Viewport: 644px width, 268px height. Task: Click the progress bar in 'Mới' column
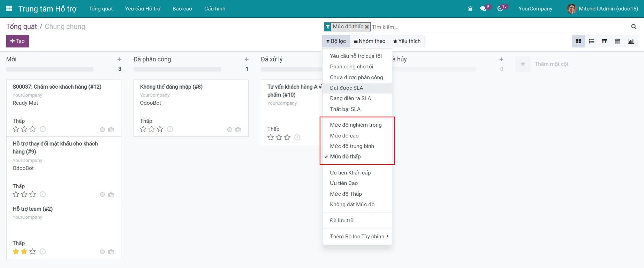(50, 69)
